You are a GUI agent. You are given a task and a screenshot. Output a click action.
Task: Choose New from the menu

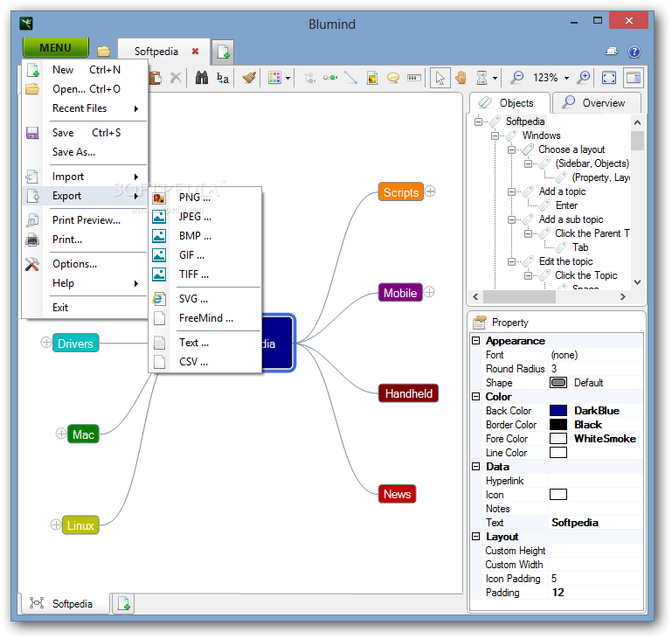click(x=86, y=70)
